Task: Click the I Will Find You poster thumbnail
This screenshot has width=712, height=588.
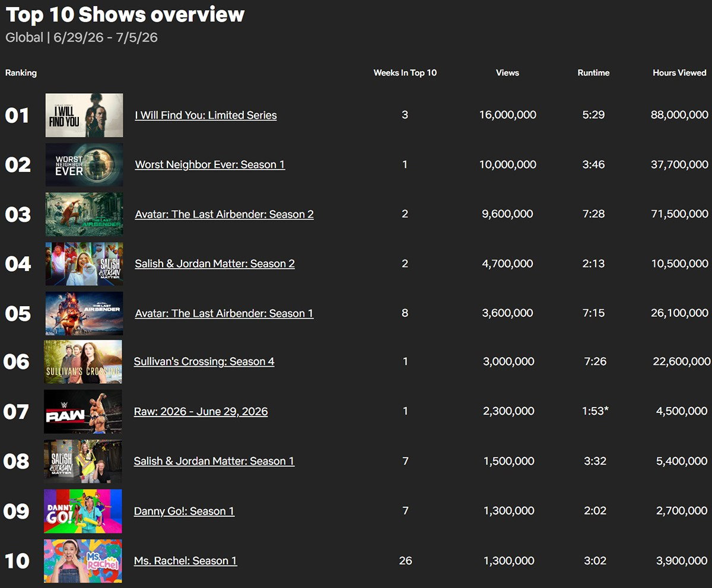Action: pos(84,115)
